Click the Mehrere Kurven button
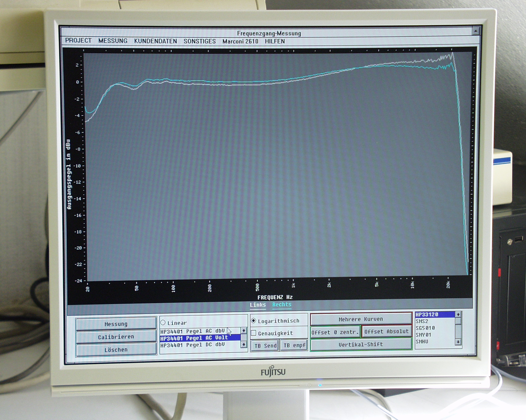 click(x=361, y=319)
